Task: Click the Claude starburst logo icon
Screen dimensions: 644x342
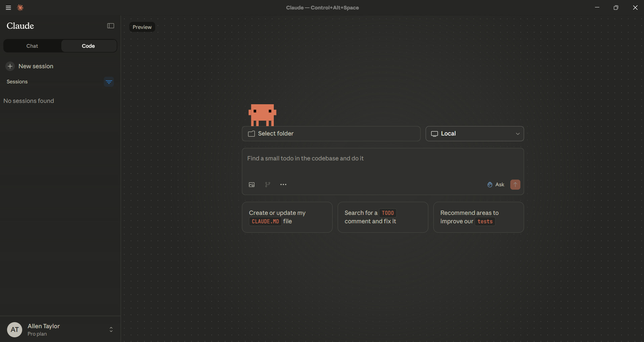Action: pyautogui.click(x=20, y=8)
